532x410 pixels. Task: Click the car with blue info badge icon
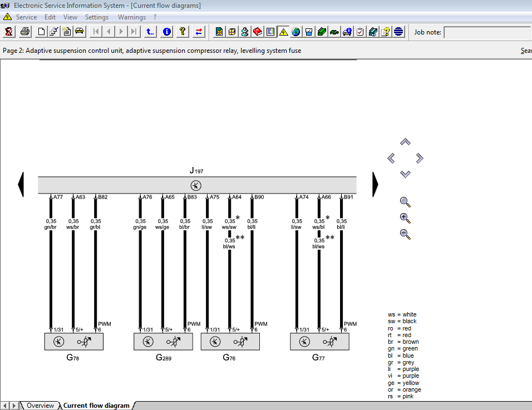tap(347, 32)
